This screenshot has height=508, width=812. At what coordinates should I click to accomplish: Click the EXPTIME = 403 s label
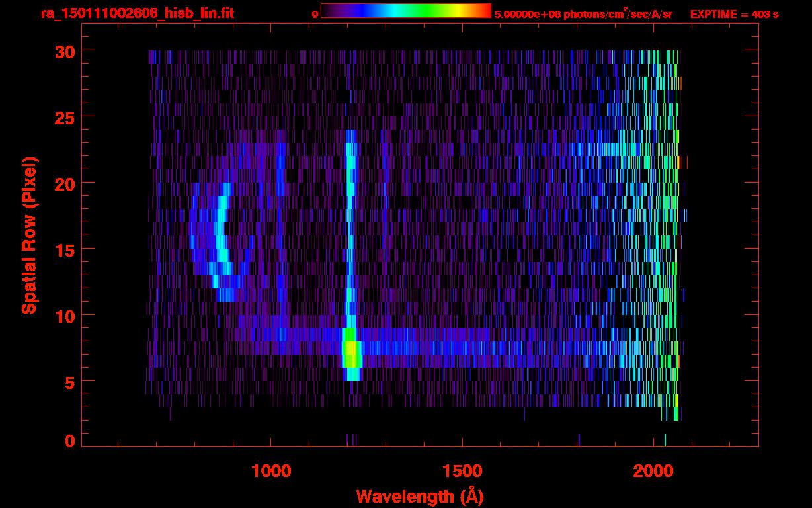[734, 14]
